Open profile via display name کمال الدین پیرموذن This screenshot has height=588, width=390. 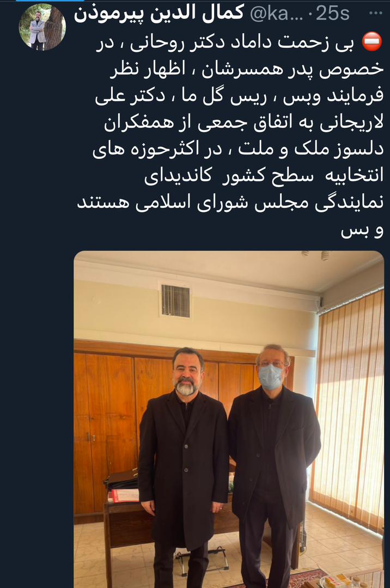159,14
